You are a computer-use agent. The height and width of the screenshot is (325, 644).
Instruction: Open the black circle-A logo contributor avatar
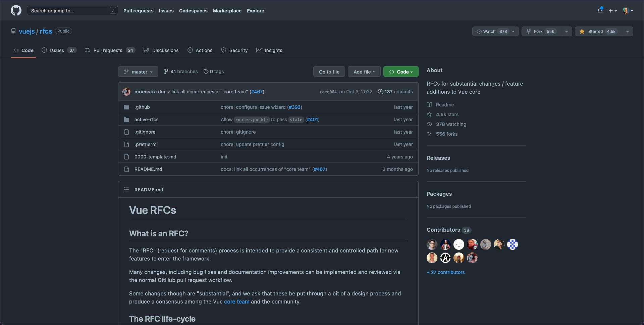coord(445,258)
